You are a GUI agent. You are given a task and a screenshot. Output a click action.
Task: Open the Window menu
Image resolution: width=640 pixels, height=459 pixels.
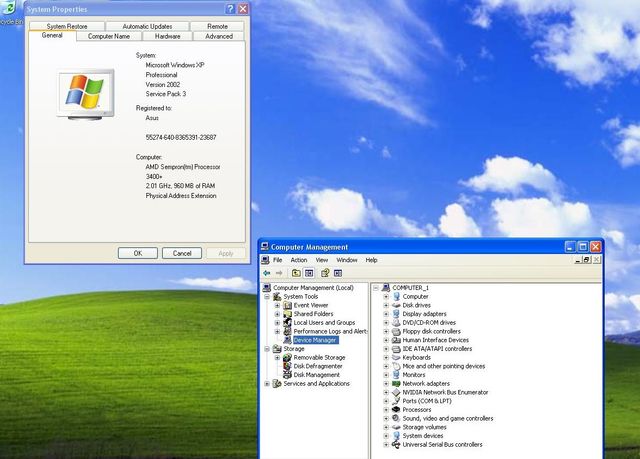tap(347, 260)
